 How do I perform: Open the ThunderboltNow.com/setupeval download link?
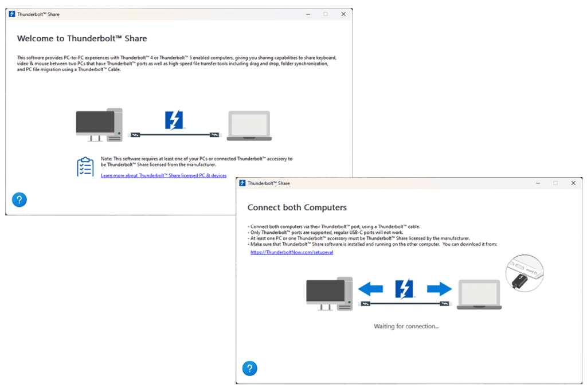pyautogui.click(x=292, y=252)
